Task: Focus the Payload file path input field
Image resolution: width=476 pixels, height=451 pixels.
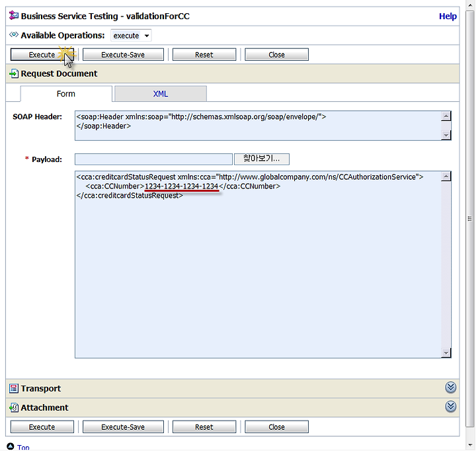Action: pyautogui.click(x=153, y=159)
